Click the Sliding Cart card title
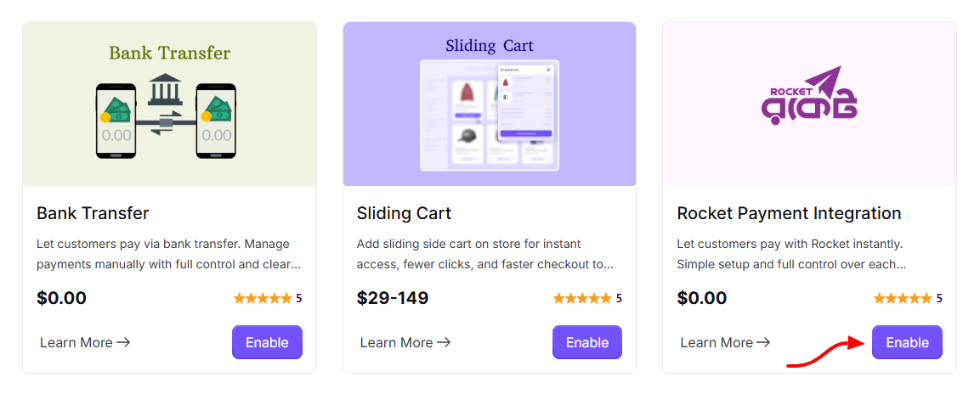The width and height of the screenshot is (980, 394). tap(404, 213)
